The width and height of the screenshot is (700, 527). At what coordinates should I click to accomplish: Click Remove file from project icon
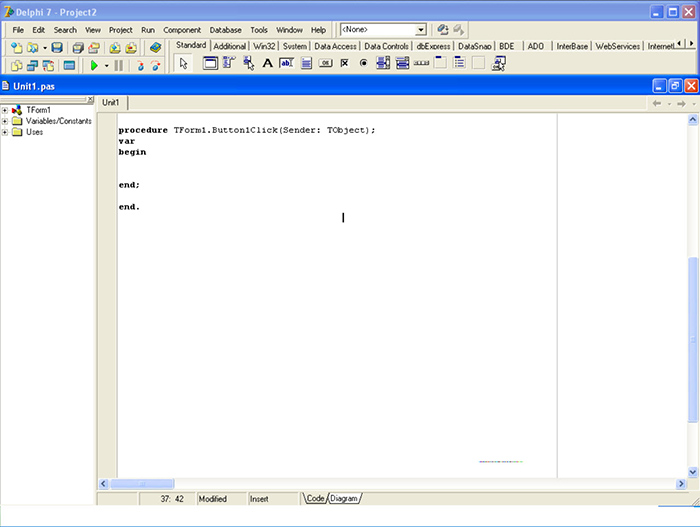(x=131, y=47)
